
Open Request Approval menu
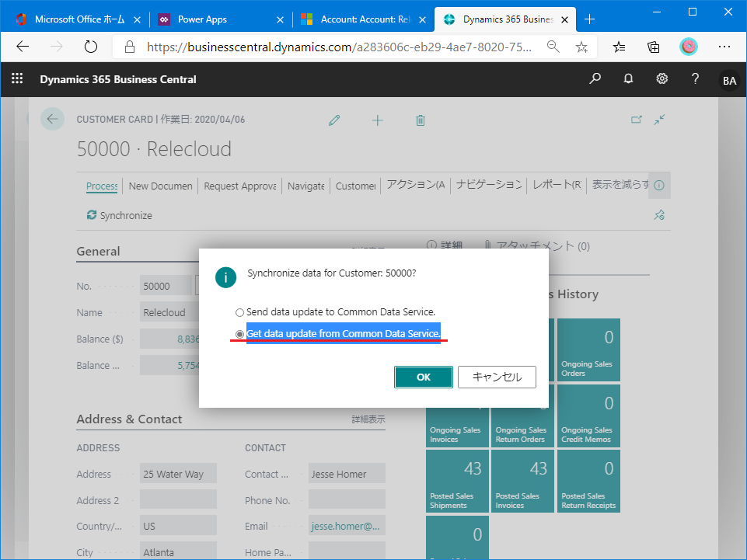coord(240,186)
